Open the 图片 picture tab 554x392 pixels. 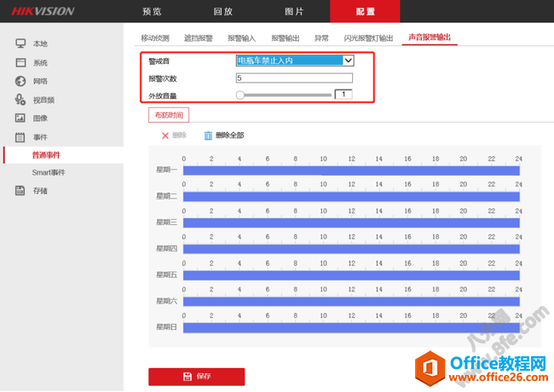(x=294, y=12)
